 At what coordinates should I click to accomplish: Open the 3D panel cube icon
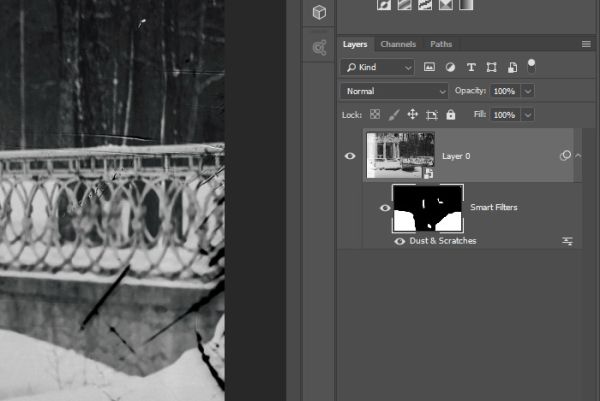tap(319, 12)
